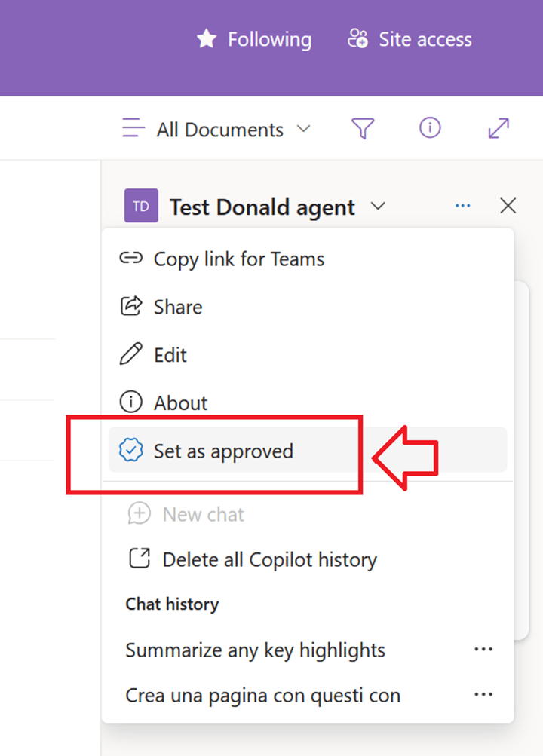The width and height of the screenshot is (543, 756).
Task: Open About for the agent
Action: tap(180, 403)
